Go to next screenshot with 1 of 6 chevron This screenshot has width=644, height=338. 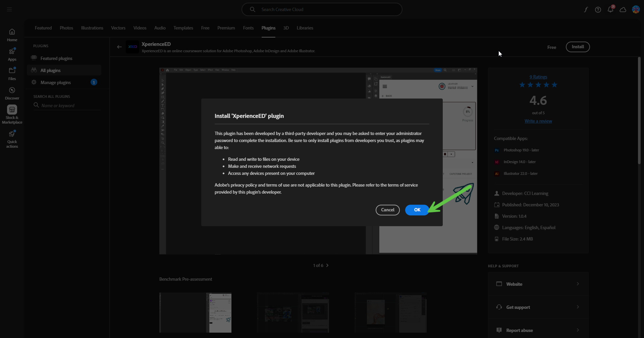click(327, 265)
